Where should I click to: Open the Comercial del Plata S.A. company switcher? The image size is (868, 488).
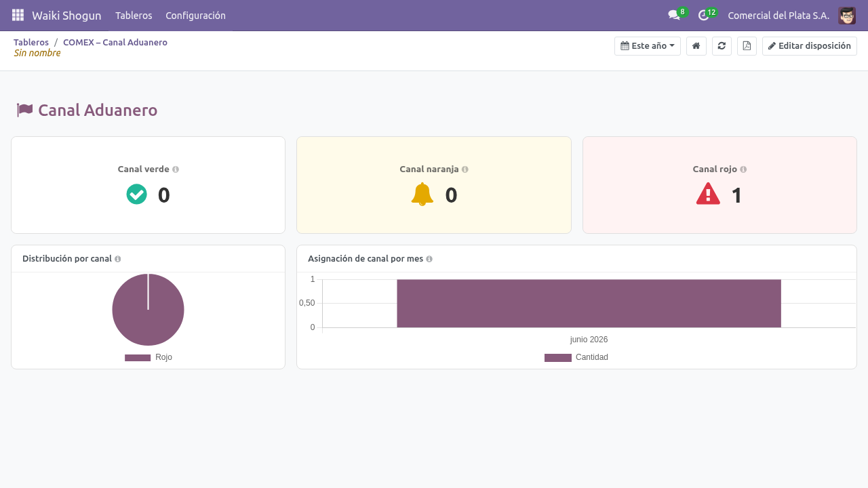pyautogui.click(x=778, y=15)
